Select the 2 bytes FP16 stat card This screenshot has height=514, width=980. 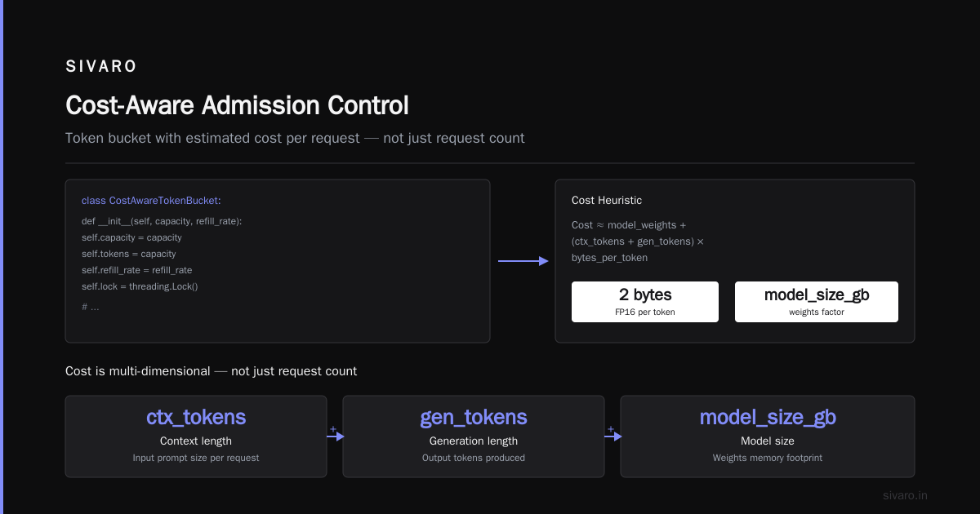coord(645,302)
